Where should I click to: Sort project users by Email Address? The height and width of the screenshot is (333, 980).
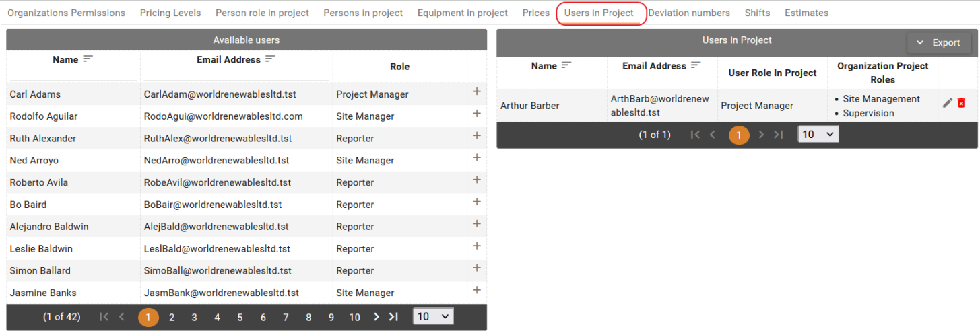point(696,65)
